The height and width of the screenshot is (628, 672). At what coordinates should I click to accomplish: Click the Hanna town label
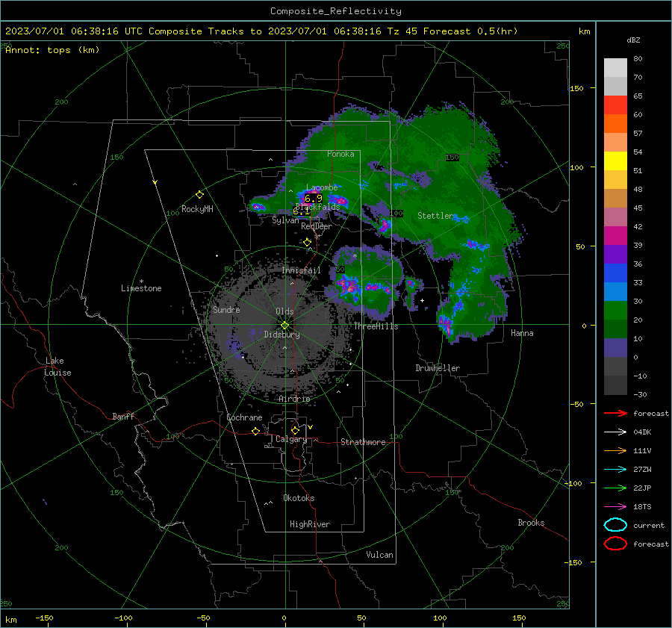pyautogui.click(x=522, y=333)
